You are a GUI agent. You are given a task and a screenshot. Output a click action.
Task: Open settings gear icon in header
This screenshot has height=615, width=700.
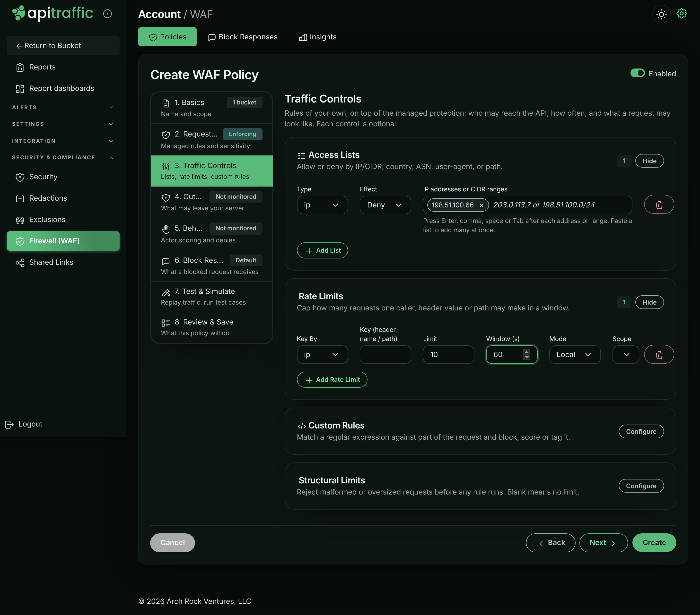(x=682, y=14)
